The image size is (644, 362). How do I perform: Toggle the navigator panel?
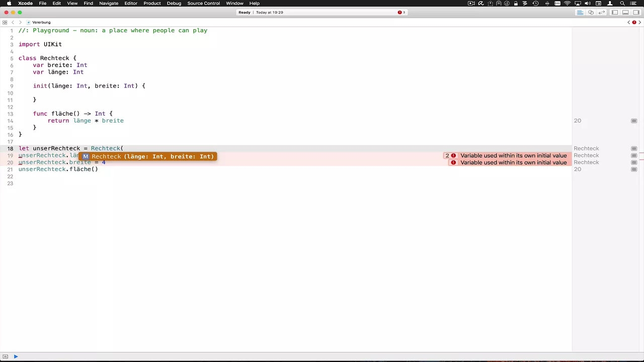(x=615, y=12)
